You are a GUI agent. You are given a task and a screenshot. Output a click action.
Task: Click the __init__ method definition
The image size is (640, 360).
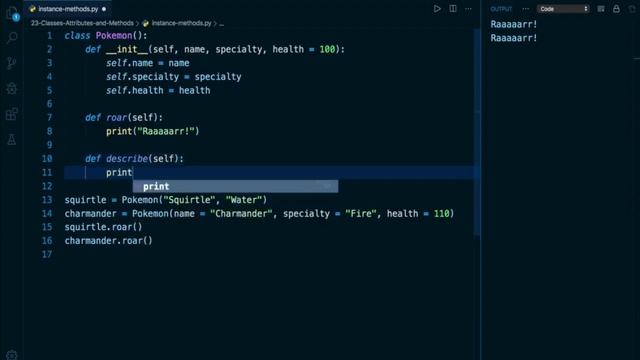215,49
